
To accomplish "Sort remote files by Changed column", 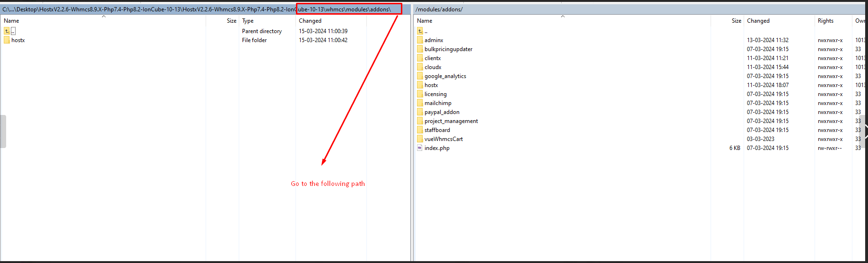I will click(758, 21).
